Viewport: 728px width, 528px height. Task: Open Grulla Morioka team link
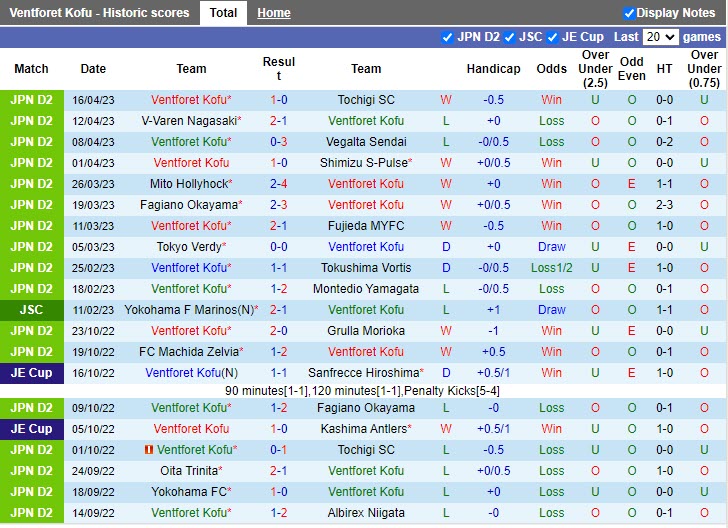tap(366, 331)
